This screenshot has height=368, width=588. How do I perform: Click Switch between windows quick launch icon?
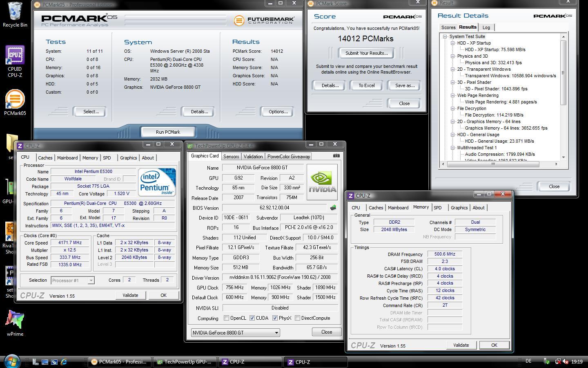click(x=54, y=362)
